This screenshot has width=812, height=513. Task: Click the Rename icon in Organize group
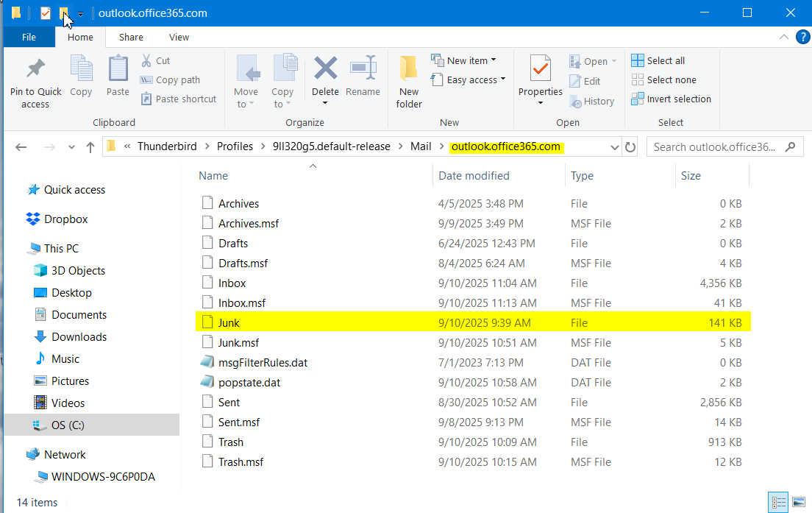pos(363,68)
